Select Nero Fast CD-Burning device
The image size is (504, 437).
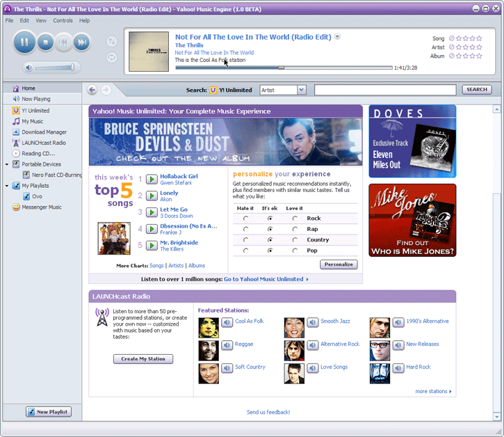pyautogui.click(x=52, y=175)
